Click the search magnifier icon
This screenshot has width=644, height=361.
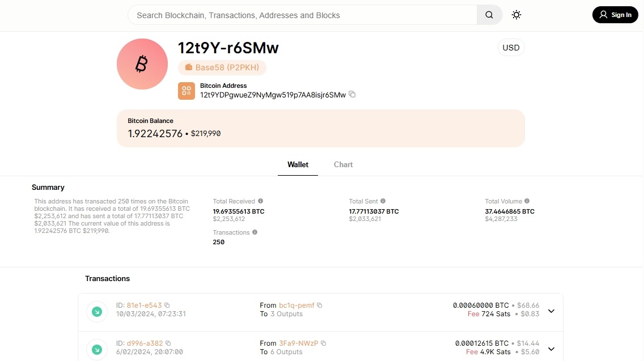pos(489,15)
